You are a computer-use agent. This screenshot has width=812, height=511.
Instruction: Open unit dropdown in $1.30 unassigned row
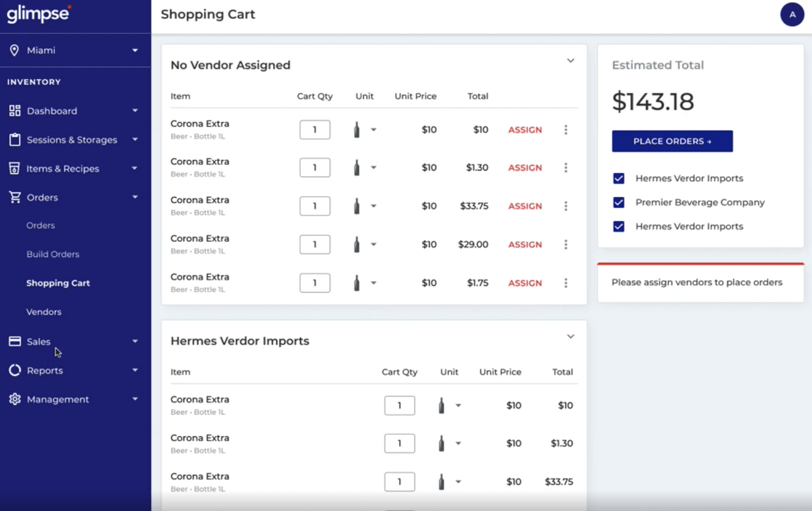pyautogui.click(x=374, y=168)
